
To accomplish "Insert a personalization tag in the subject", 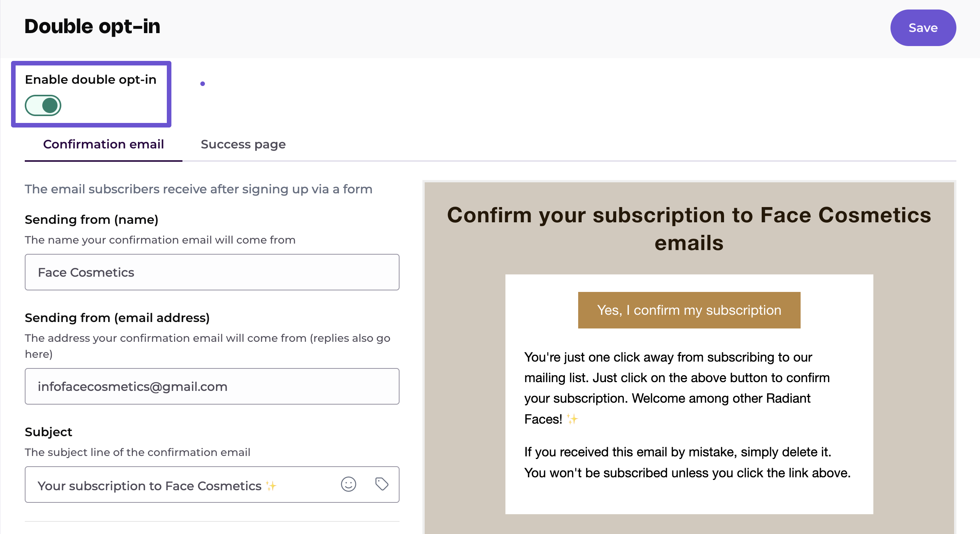I will pyautogui.click(x=382, y=484).
